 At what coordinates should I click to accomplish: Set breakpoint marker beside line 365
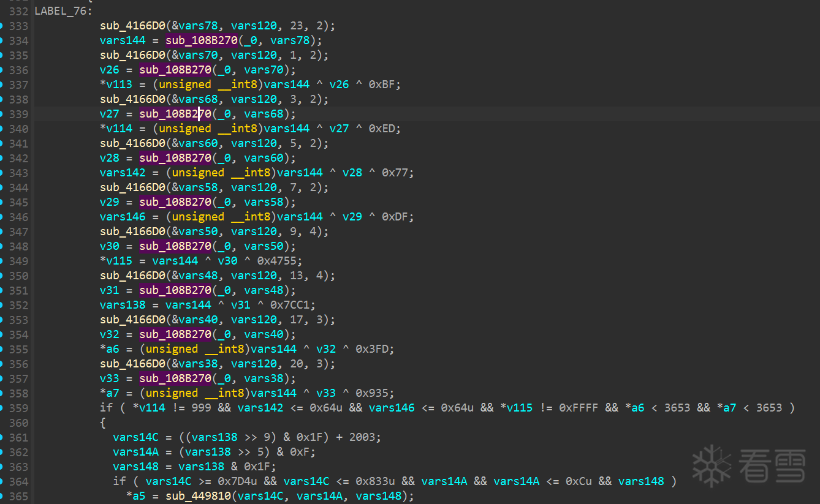[x=2, y=496]
